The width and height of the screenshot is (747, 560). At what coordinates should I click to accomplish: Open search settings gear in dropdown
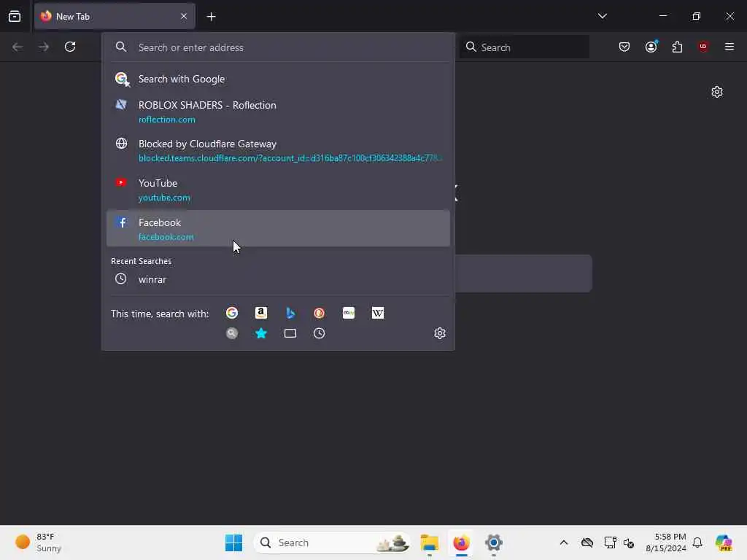[440, 333]
